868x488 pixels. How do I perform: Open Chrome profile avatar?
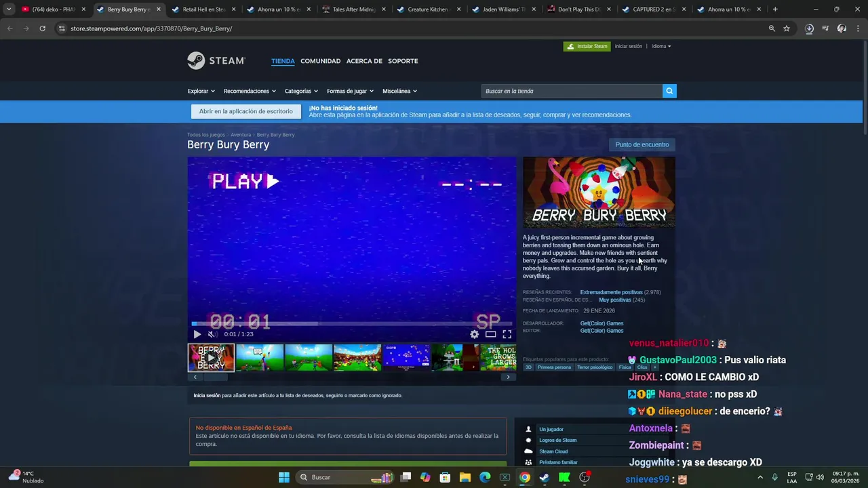[842, 28]
